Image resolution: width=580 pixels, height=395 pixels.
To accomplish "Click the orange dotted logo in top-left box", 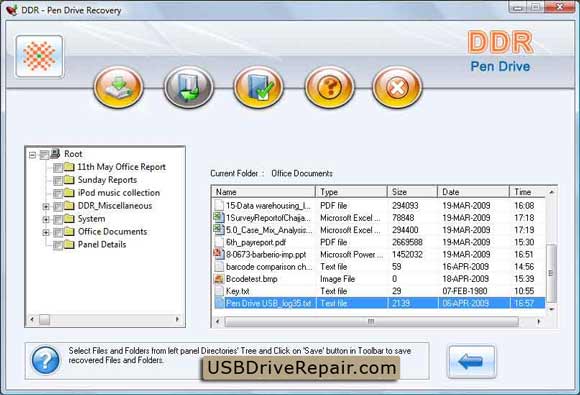I will click(x=39, y=56).
